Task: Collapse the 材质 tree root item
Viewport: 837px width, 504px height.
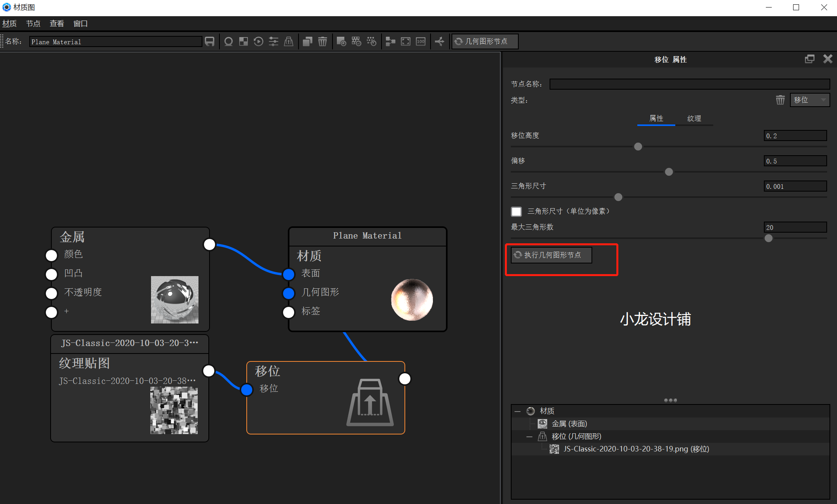Action: (x=517, y=411)
